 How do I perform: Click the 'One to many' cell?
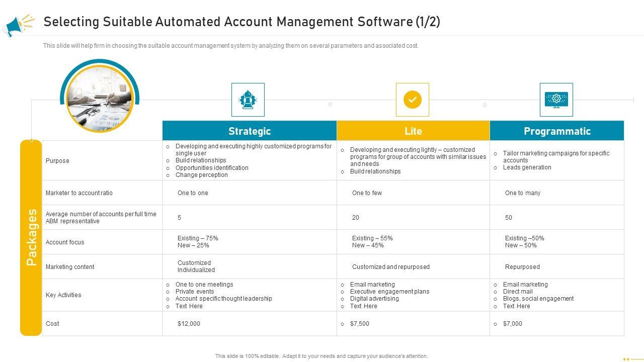click(x=523, y=193)
